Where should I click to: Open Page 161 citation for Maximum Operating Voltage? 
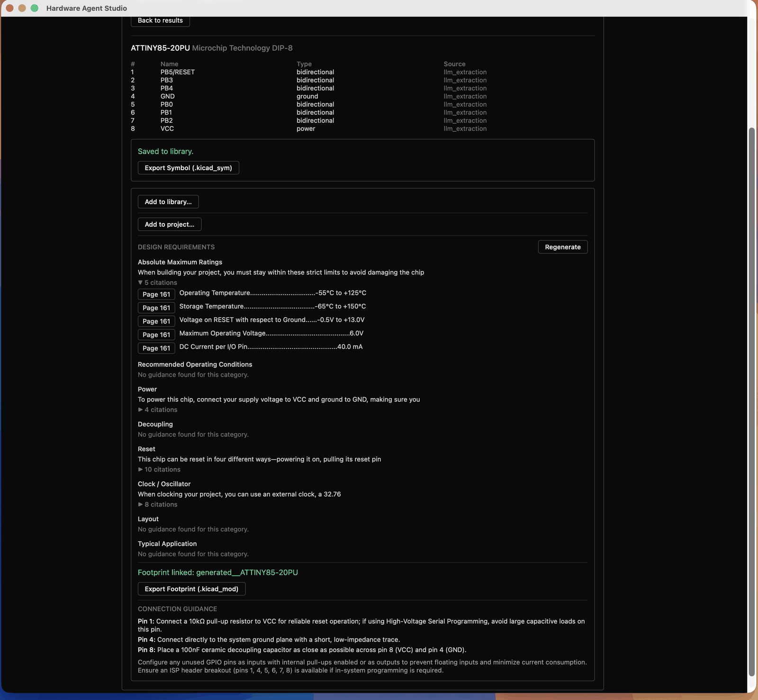pos(156,335)
